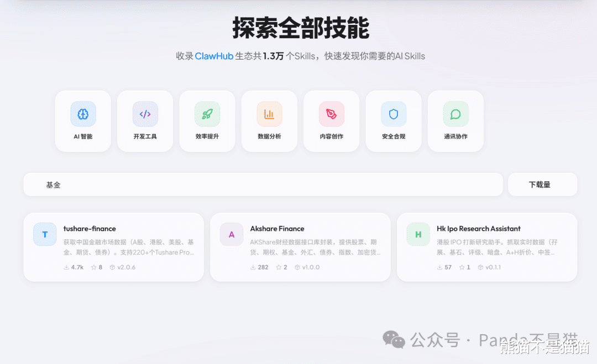597x364 pixels.
Task: Focus the search field containing 基金
Action: (263, 184)
